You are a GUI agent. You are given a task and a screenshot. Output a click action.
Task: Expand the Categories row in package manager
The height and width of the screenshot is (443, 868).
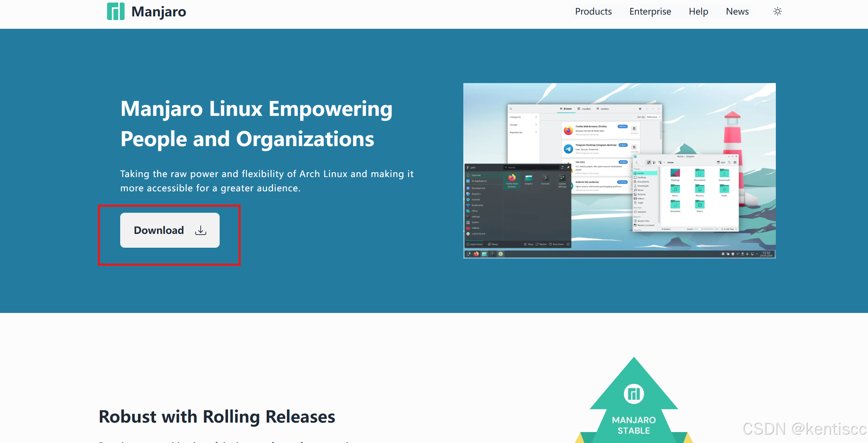[523, 117]
